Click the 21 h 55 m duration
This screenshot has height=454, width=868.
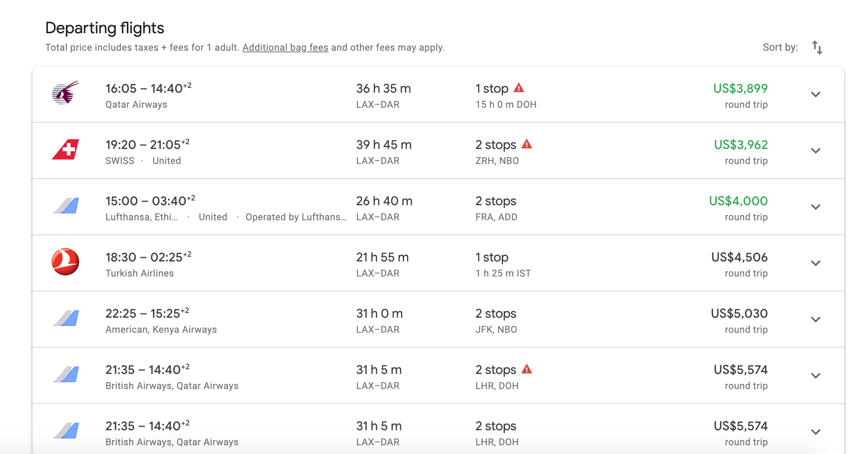pos(382,258)
